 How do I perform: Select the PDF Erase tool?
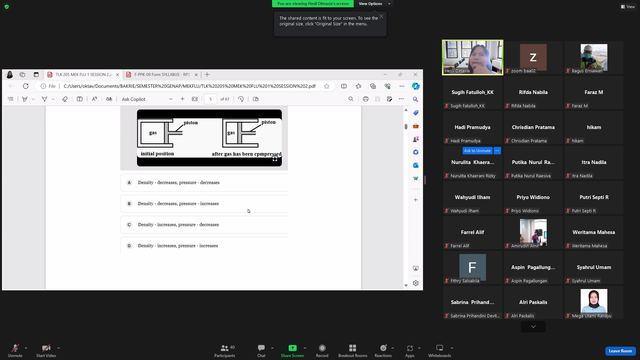[x=64, y=99]
